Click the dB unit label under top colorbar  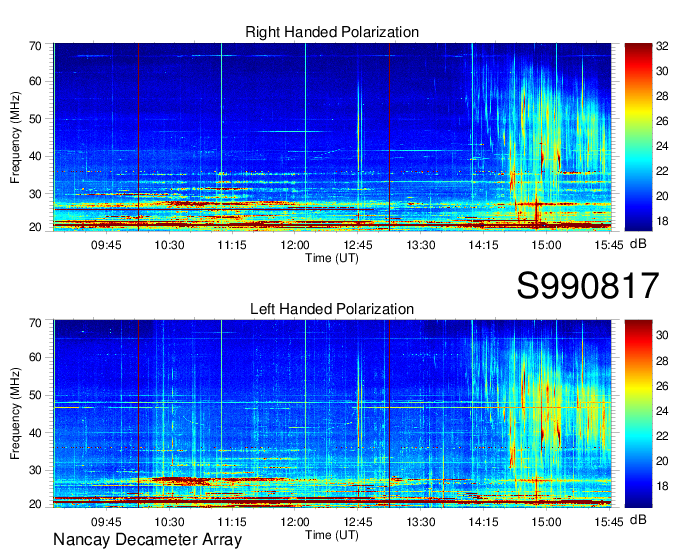(638, 244)
